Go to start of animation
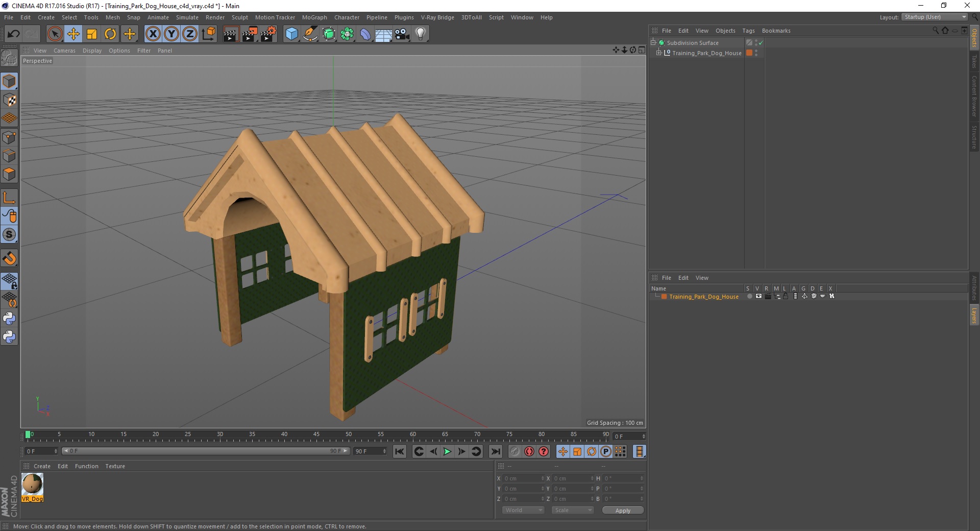The image size is (980, 531). pos(400,451)
